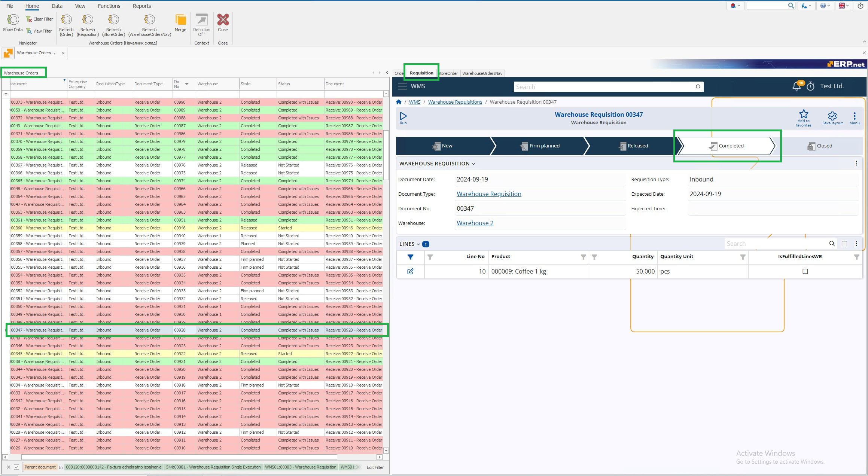Screen dimensions: 868x476
Task: Collapse the Warehouse Orders left panel
Action: 387,73
